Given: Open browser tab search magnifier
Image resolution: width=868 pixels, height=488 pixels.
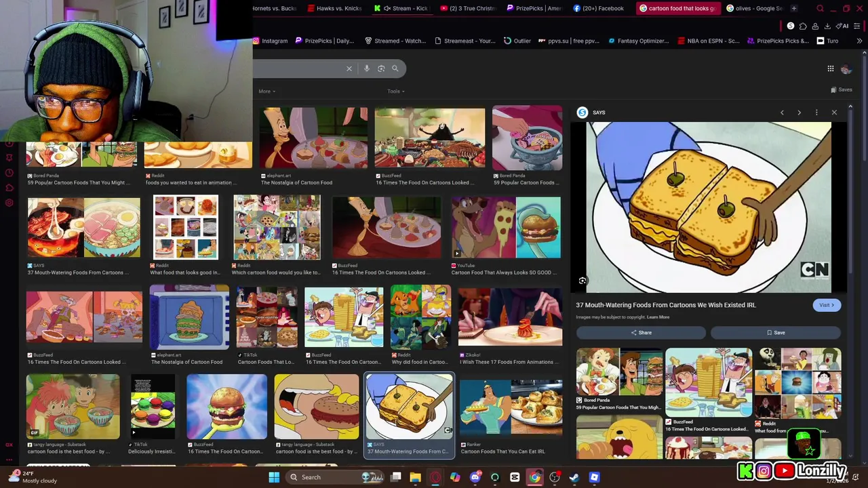Looking at the screenshot, I should [820, 8].
